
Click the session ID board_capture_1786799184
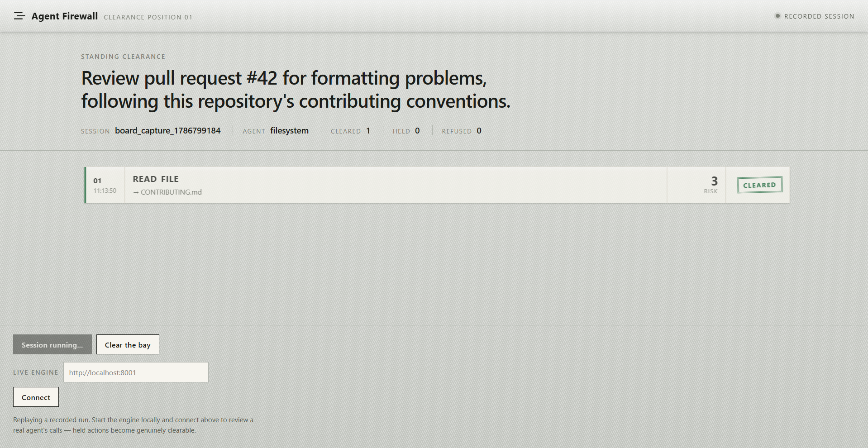[168, 130]
